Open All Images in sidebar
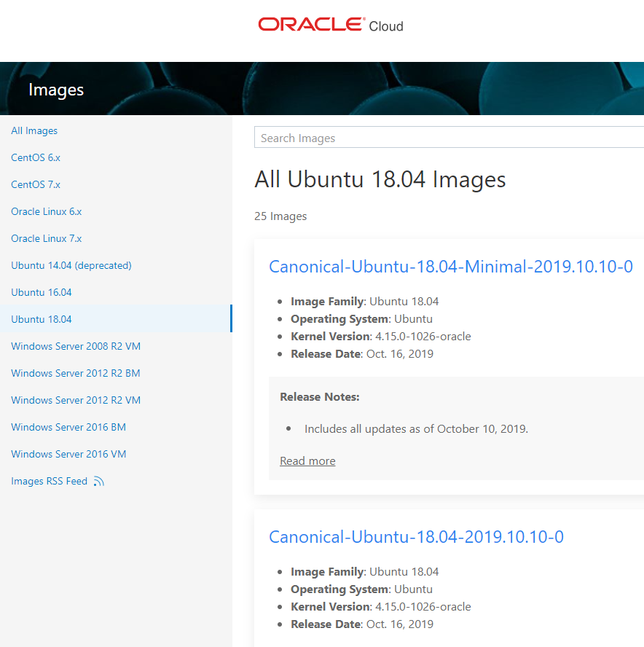Image resolution: width=644 pixels, height=647 pixels. [x=34, y=131]
